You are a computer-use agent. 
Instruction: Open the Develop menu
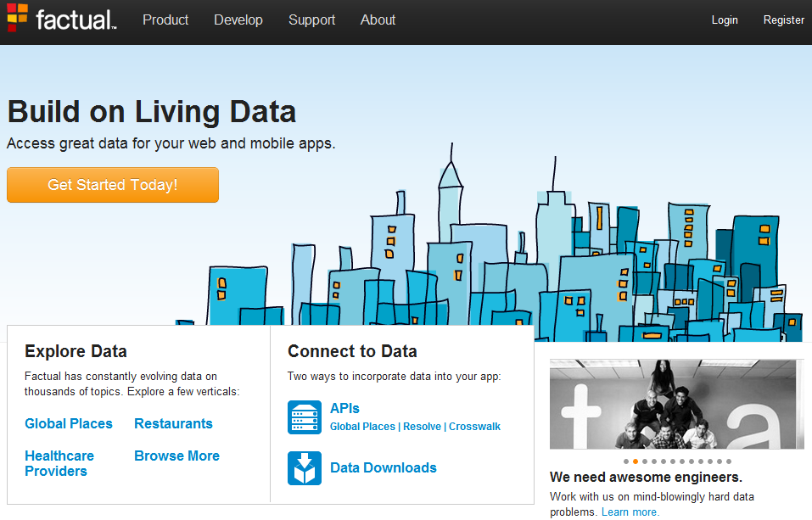click(x=238, y=20)
